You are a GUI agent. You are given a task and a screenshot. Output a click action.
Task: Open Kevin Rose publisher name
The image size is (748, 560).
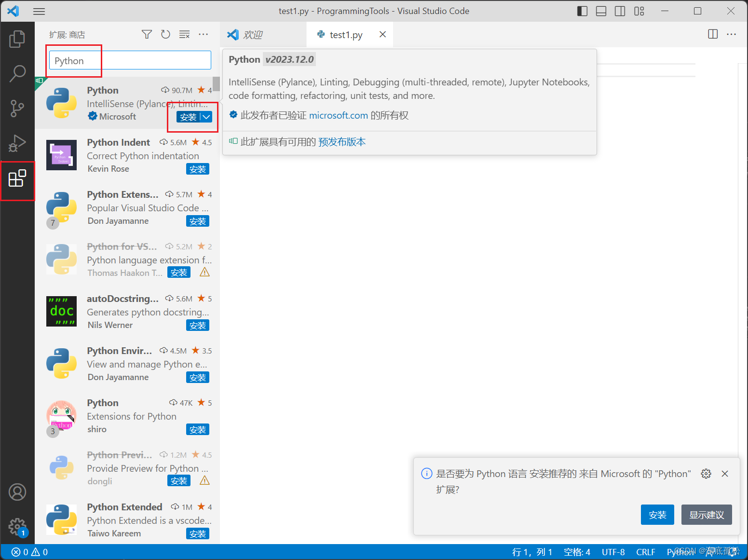pos(109,169)
